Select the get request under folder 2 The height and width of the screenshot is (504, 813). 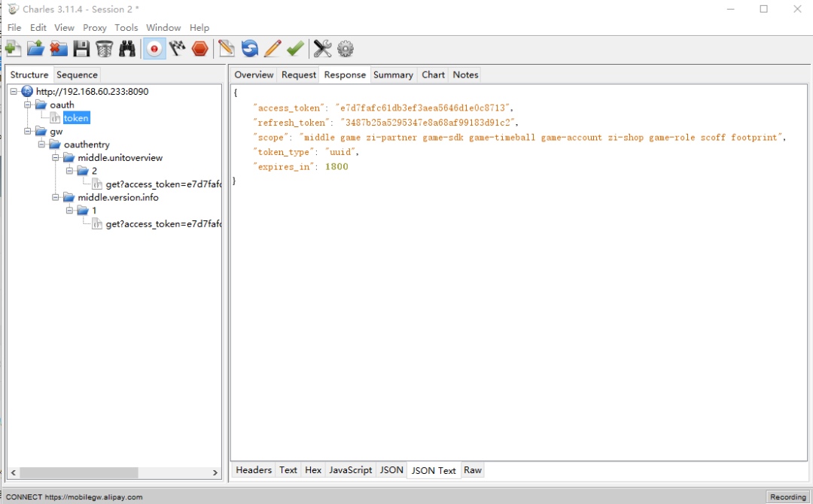point(163,184)
